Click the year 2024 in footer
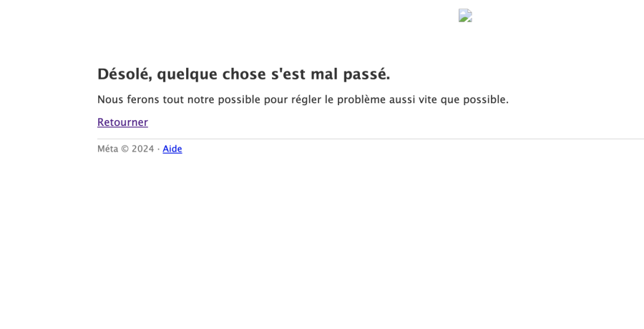This screenshot has height=329, width=644. pos(143,149)
